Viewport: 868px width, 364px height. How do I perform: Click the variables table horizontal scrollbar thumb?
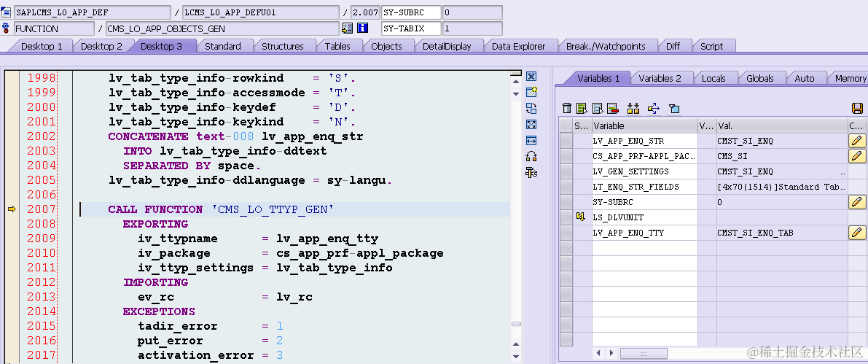coord(643,353)
